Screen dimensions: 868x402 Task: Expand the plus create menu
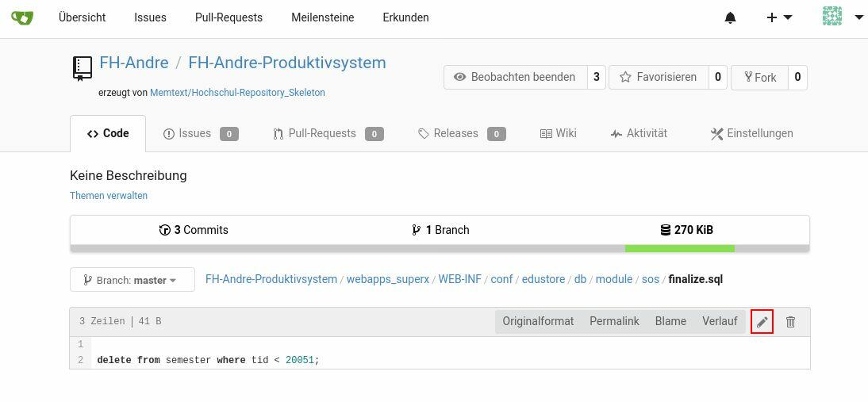pos(778,17)
